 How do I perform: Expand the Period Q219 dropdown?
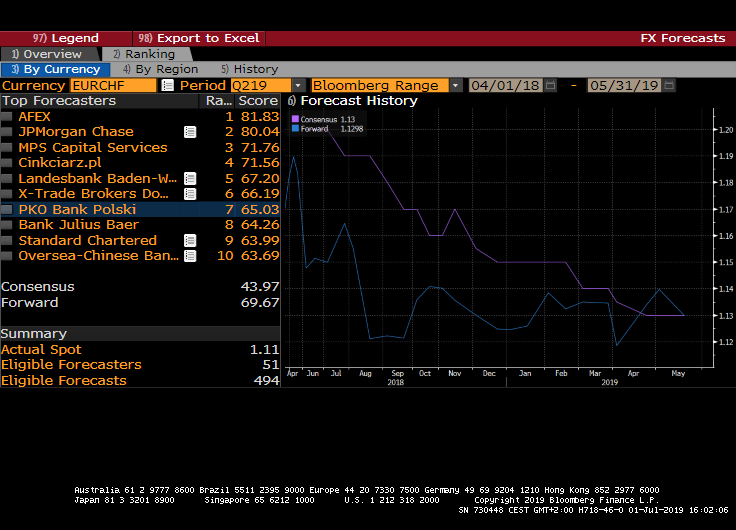[x=298, y=86]
